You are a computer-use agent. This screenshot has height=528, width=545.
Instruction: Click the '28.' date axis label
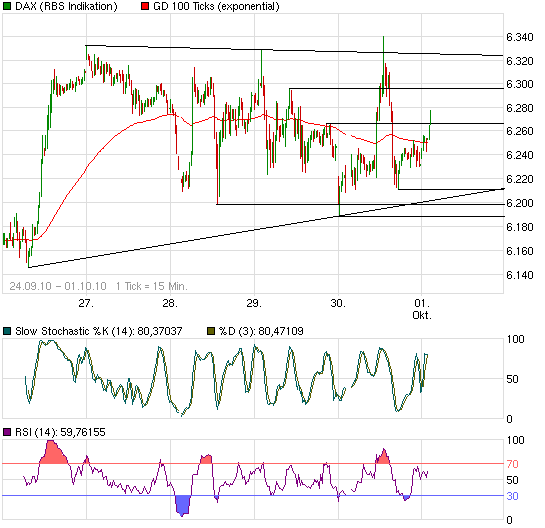coord(170,303)
